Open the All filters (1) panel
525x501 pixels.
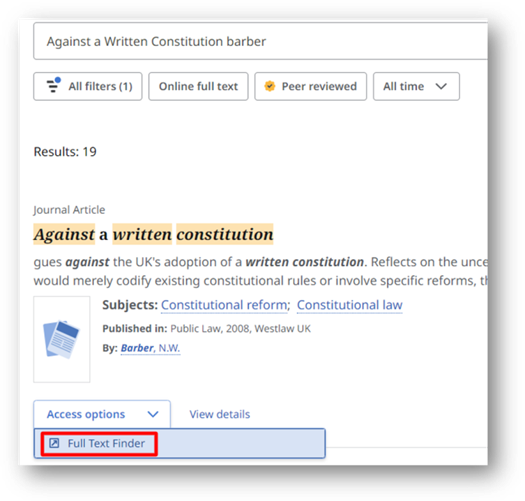(x=88, y=86)
